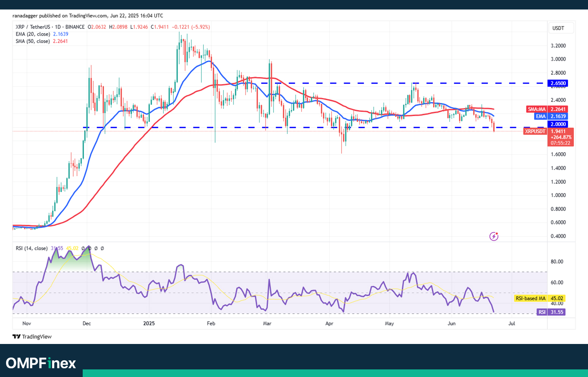Click the TradingView logo at bottom left
Screen dimensions: 588x377
click(32, 337)
